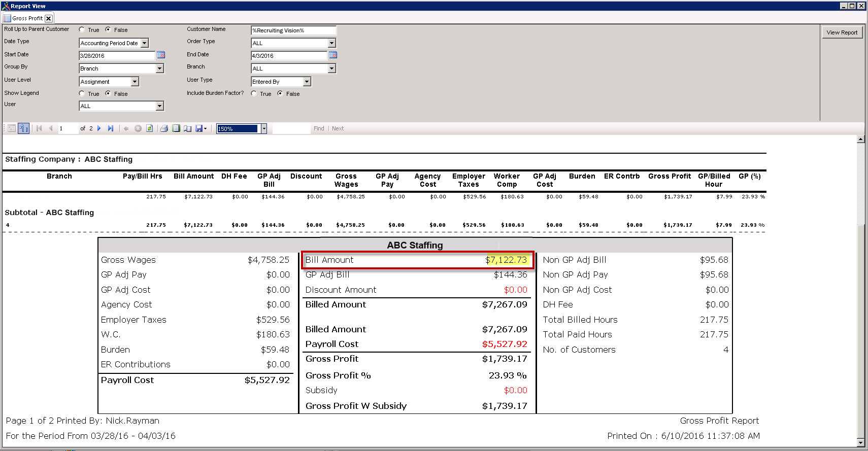Click the Gross Profit % value 23.93 %

pos(508,375)
